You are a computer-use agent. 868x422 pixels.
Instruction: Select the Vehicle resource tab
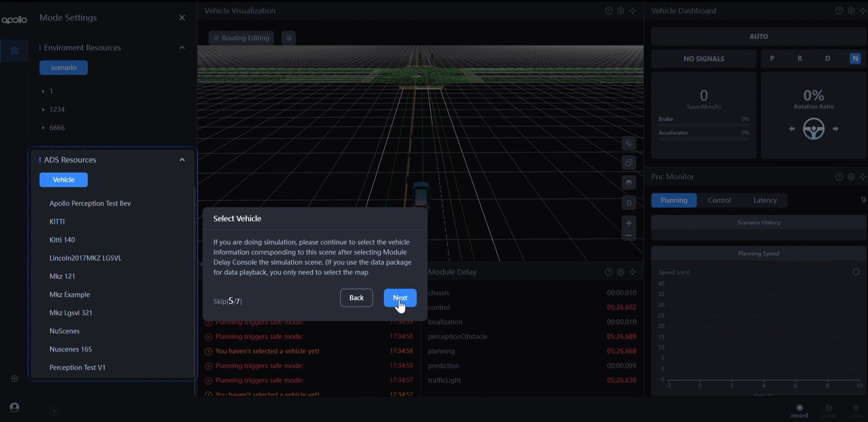point(63,180)
